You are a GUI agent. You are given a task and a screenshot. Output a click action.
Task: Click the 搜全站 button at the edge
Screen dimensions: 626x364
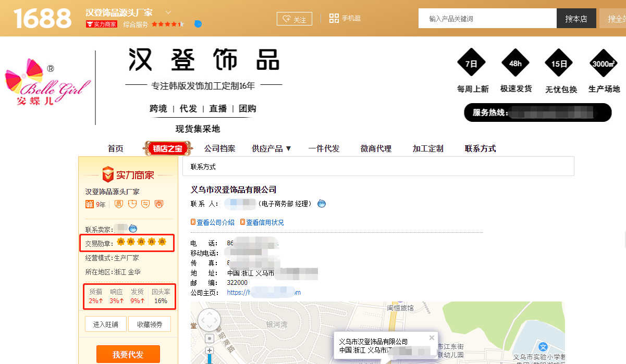coord(613,18)
